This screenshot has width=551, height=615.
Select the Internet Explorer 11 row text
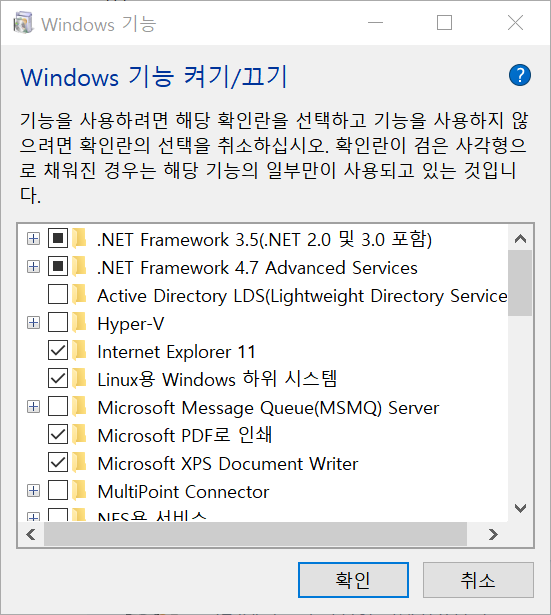point(176,352)
